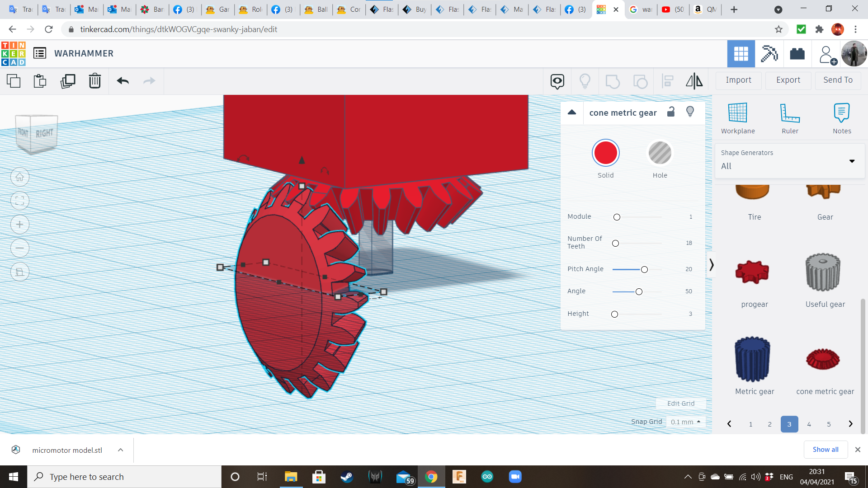Image resolution: width=868 pixels, height=488 pixels.
Task: Toggle shape visibility lightbulb in inspector
Action: tap(690, 112)
